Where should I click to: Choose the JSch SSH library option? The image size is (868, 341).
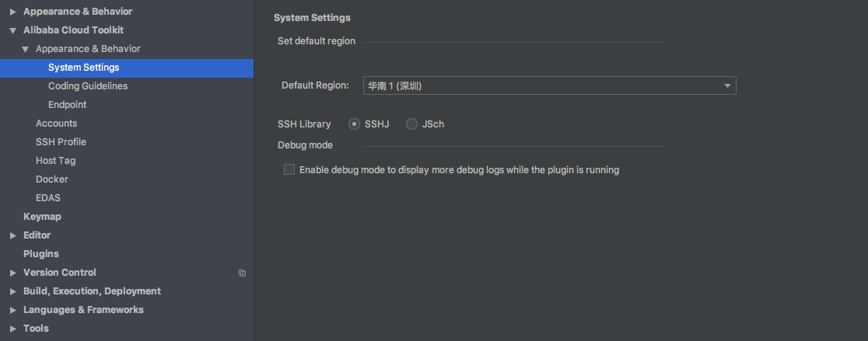coord(412,124)
